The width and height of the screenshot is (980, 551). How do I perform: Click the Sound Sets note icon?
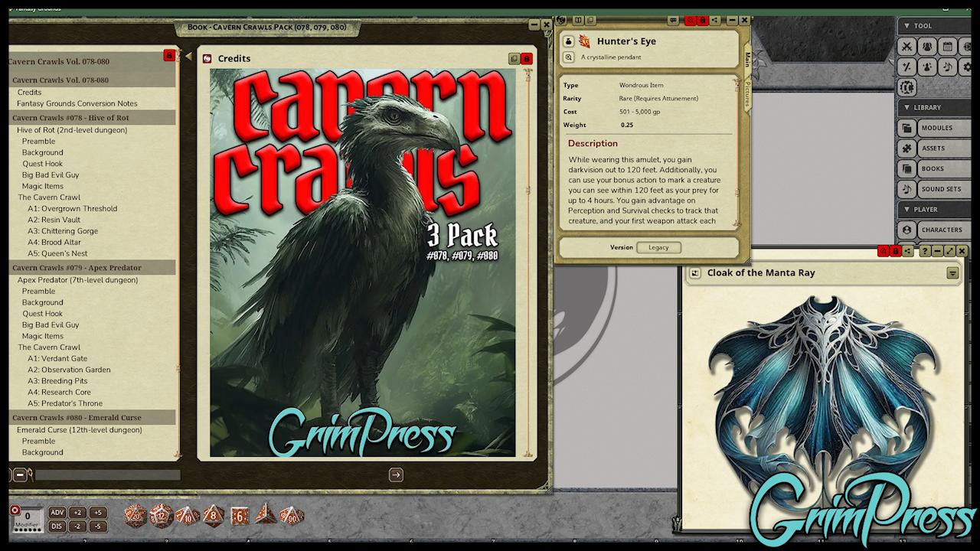907,189
